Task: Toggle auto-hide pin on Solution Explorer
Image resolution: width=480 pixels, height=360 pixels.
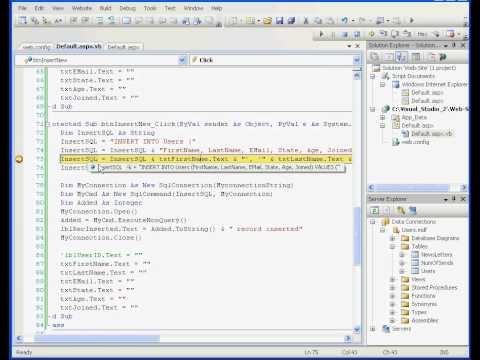Action: [454, 45]
